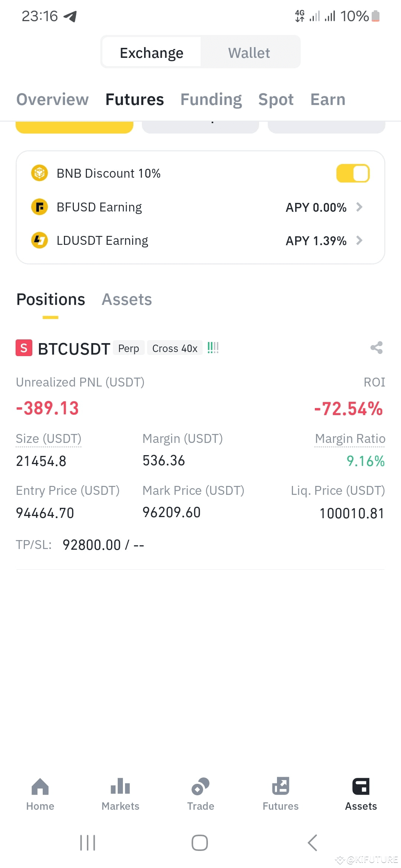Open Futures in bottom navigation bar
This screenshot has height=868, width=401.
pos(281,794)
